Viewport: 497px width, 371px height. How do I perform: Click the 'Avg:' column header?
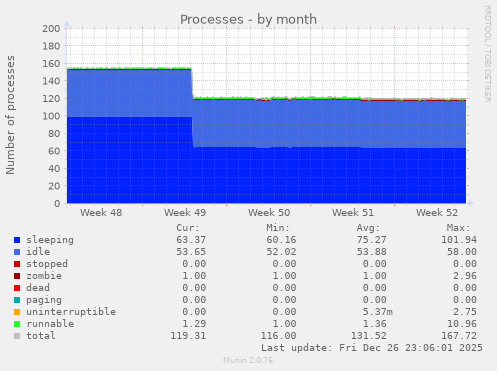[x=368, y=228]
